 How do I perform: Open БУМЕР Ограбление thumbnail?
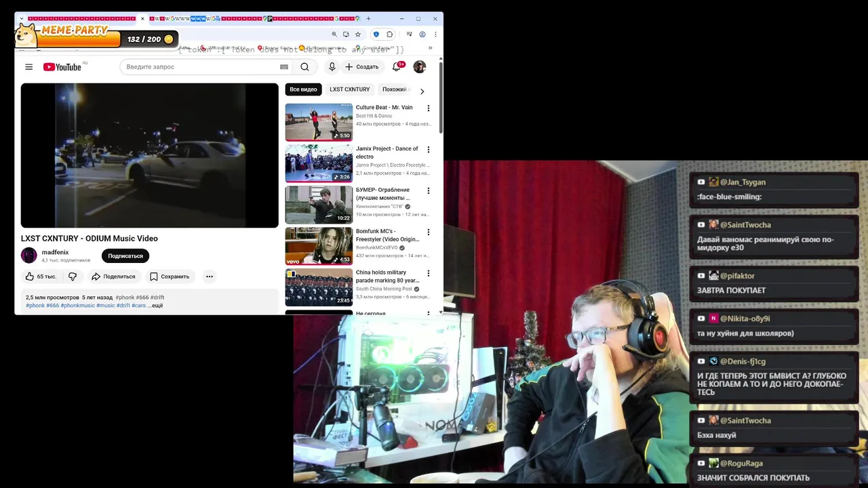tap(319, 205)
